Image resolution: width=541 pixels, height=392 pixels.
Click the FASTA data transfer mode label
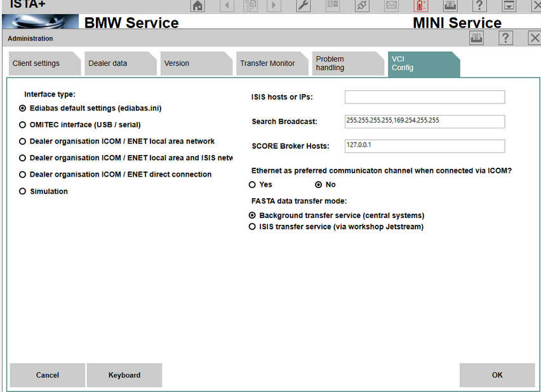pos(299,201)
